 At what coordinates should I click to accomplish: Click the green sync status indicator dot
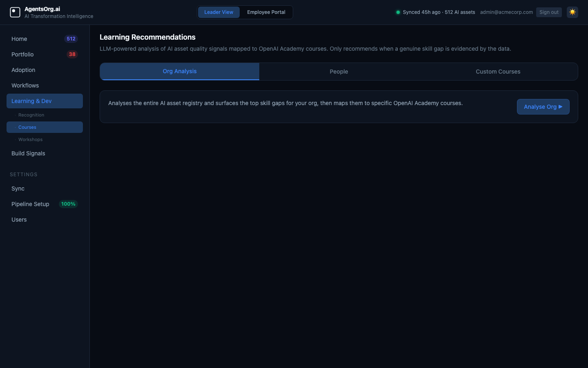tap(398, 12)
